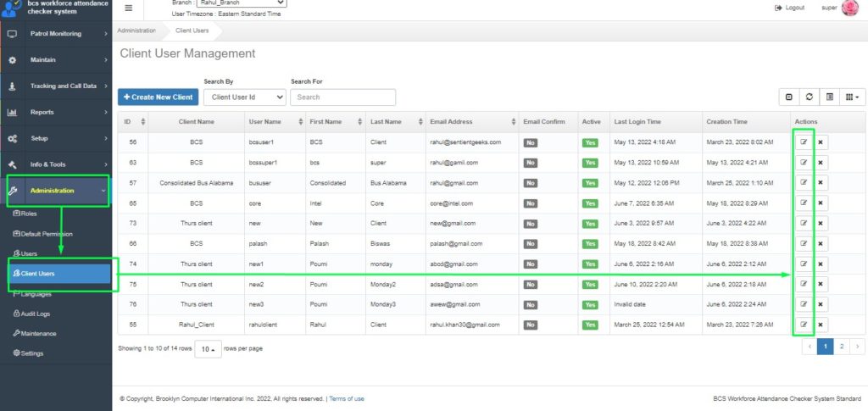Click the edit icon for user bcsuser1
The image size is (868, 411).
tap(804, 142)
